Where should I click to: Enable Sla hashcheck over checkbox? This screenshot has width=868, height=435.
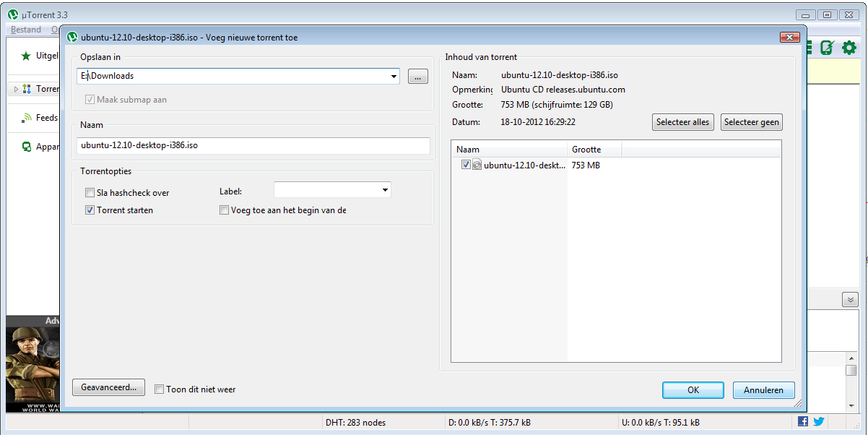coord(90,193)
